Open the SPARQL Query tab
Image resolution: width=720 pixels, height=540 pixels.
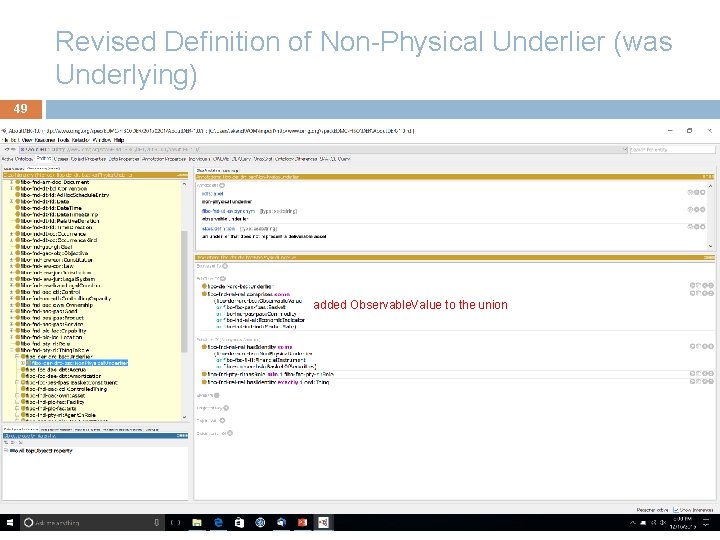[x=335, y=159]
